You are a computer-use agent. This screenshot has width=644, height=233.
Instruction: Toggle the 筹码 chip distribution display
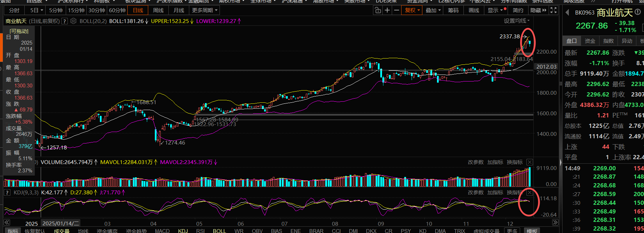click(x=453, y=10)
